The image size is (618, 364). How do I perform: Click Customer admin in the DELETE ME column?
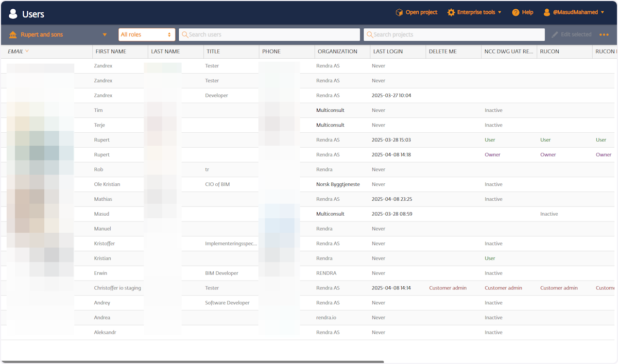point(448,288)
